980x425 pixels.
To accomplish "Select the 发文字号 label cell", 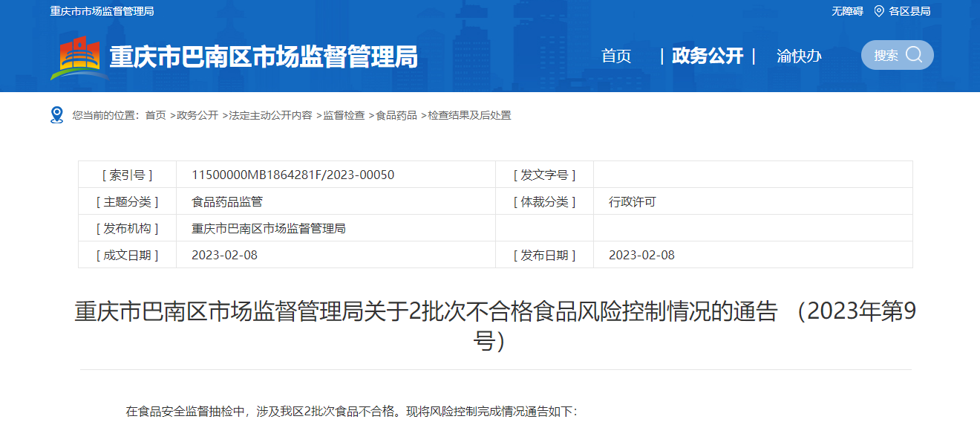I will (544, 175).
